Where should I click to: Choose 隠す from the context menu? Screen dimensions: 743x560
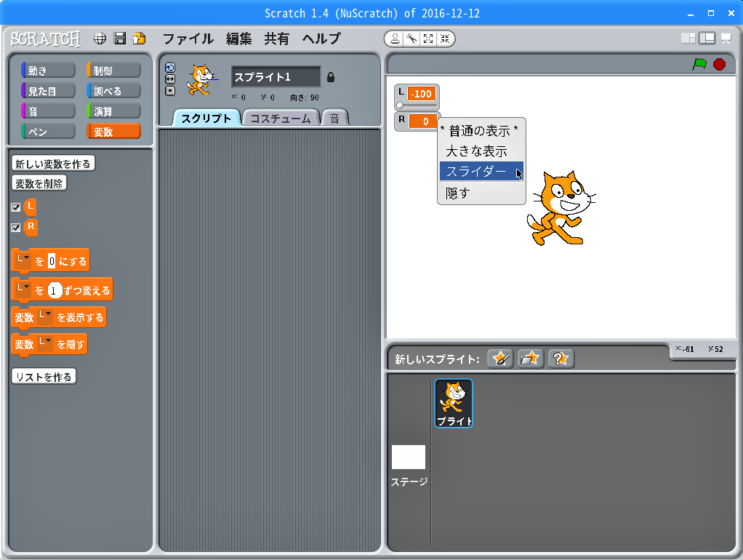(481, 193)
